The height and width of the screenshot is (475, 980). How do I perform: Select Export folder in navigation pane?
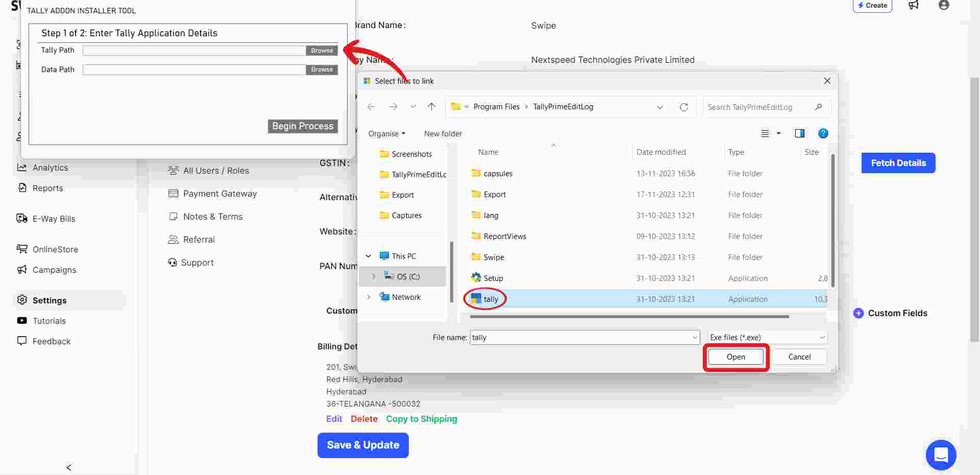pos(397,195)
